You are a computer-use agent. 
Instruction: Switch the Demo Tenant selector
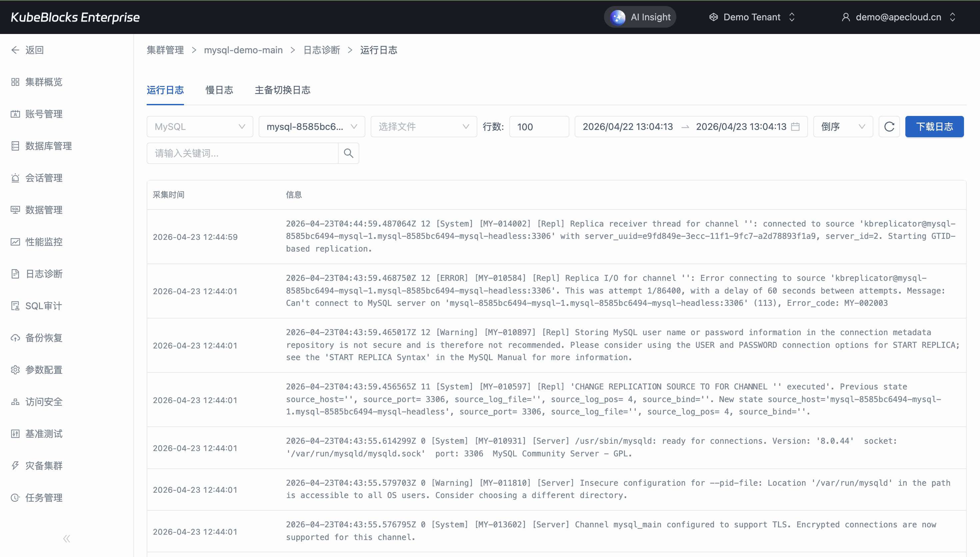tap(752, 17)
